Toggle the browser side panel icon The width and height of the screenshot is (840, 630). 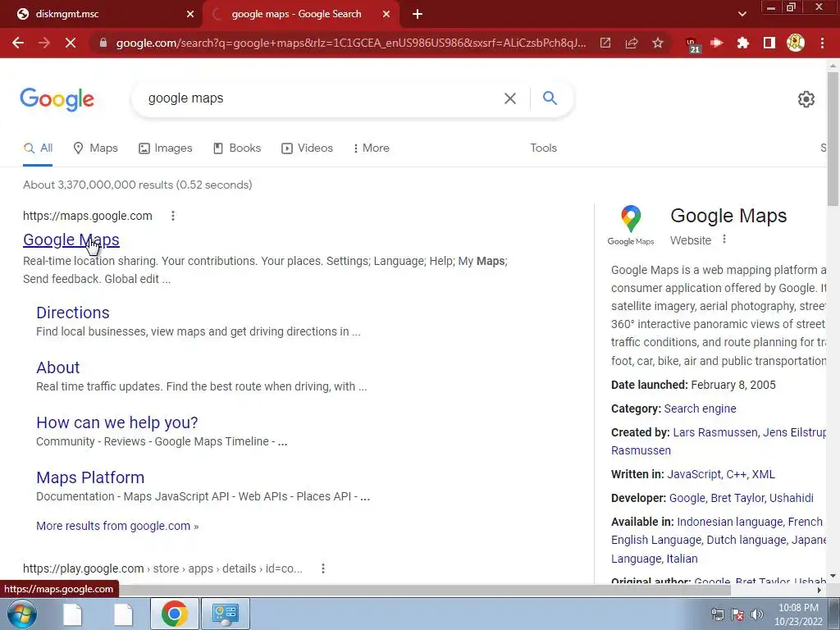tap(769, 43)
